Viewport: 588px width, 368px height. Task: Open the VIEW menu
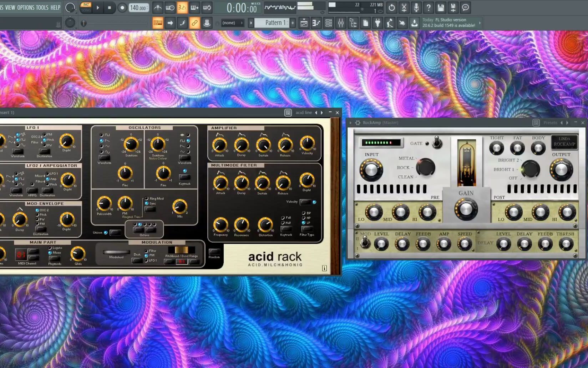click(10, 7)
